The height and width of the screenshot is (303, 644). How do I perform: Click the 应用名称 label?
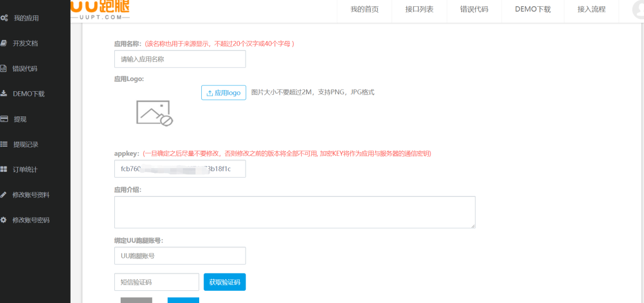tap(128, 44)
